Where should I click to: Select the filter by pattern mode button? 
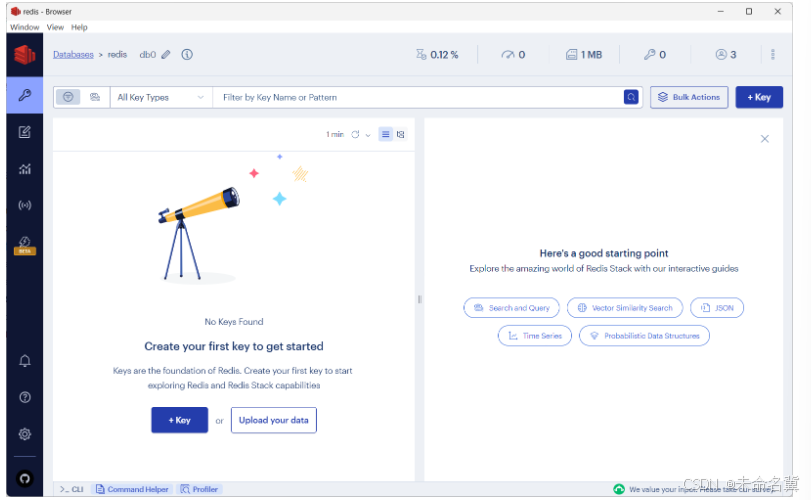[x=68, y=97]
